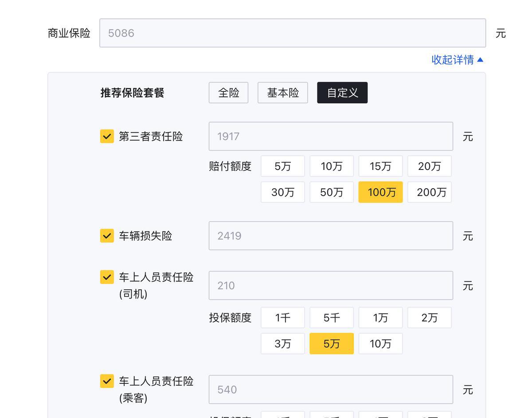Pick 2万 driver coverage amount

click(429, 318)
